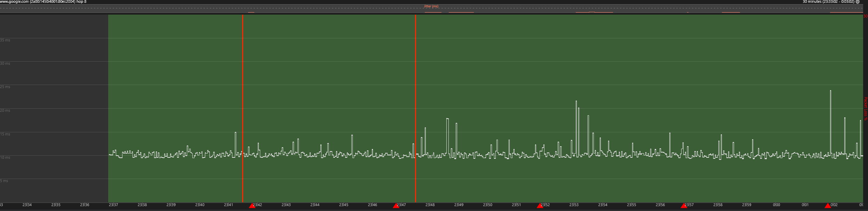Click the 23:54 time label
The image size is (868, 211).
(603, 205)
